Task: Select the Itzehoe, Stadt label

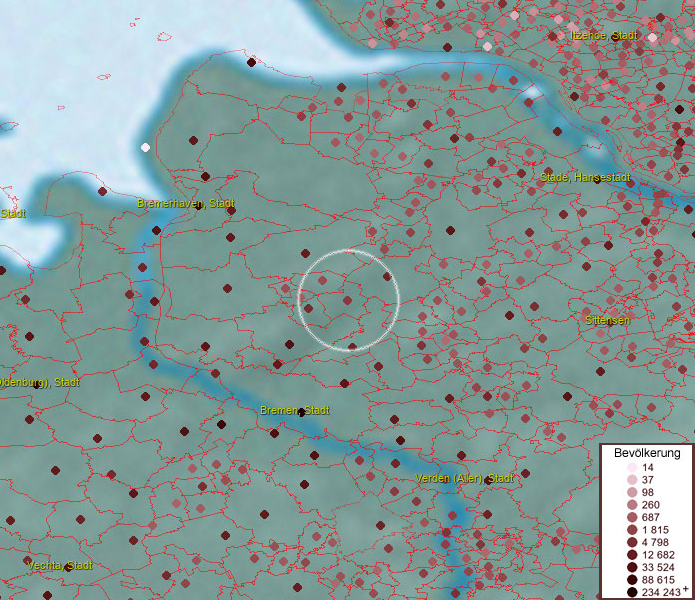Action: click(x=604, y=35)
